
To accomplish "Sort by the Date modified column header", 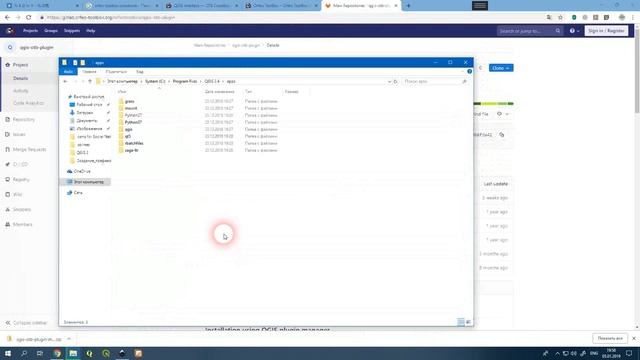I will tap(220, 92).
